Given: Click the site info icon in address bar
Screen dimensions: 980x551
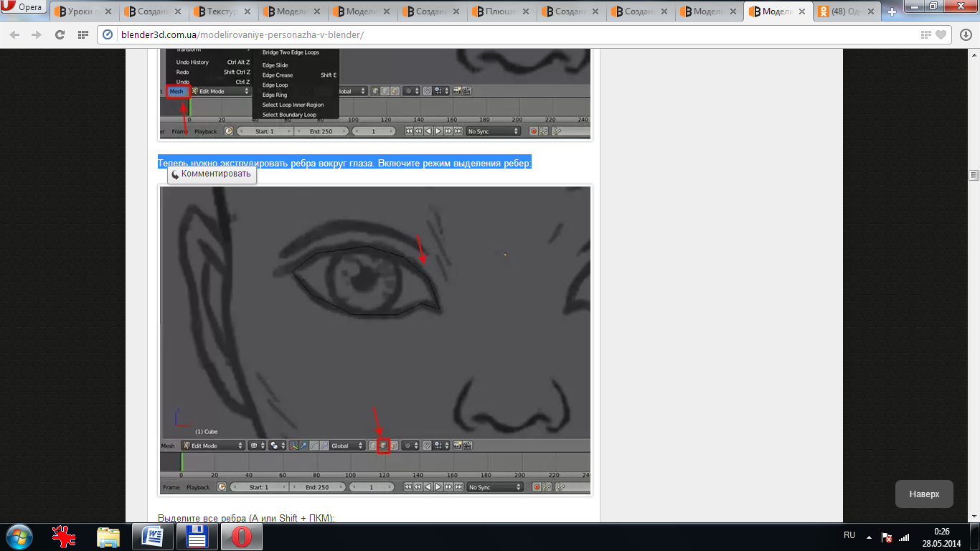Looking at the screenshot, I should click(108, 34).
